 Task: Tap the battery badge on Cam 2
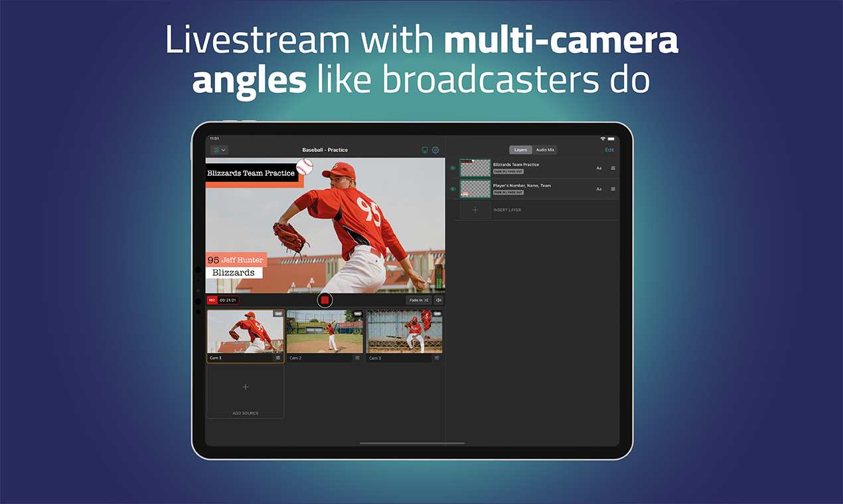tap(358, 314)
